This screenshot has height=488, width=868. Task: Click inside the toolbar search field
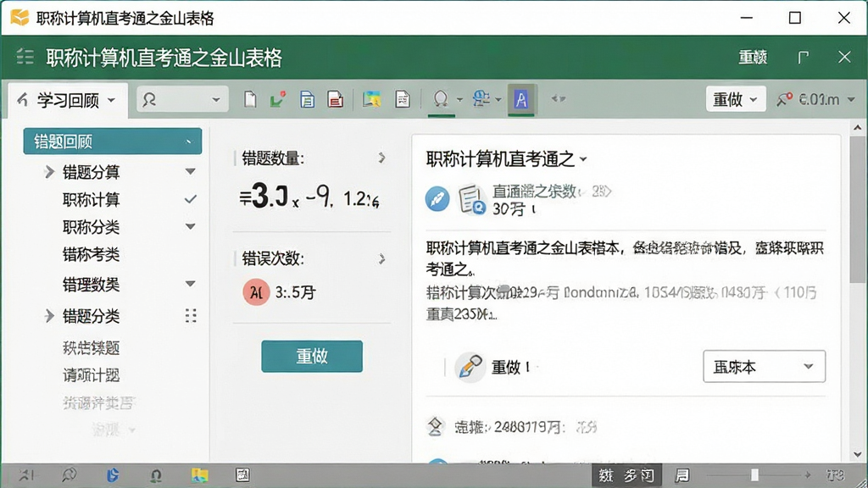tap(182, 100)
